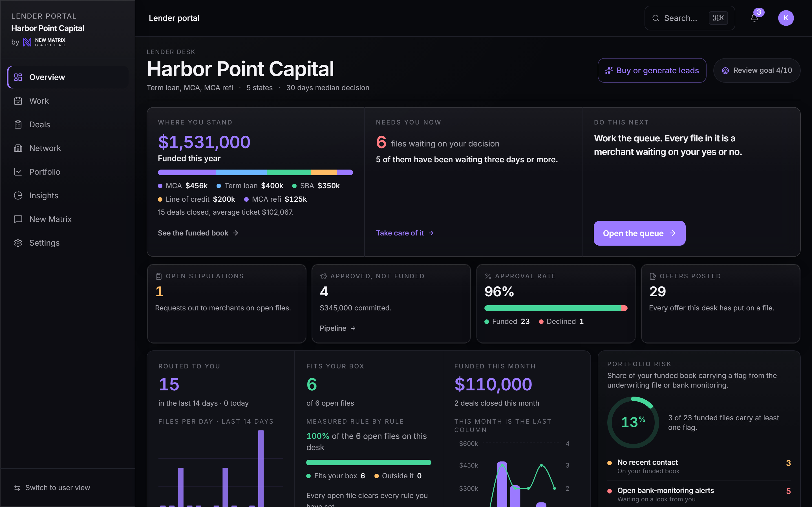Follow the Take care of it link
Image resolution: width=812 pixels, height=507 pixels.
coord(405,233)
